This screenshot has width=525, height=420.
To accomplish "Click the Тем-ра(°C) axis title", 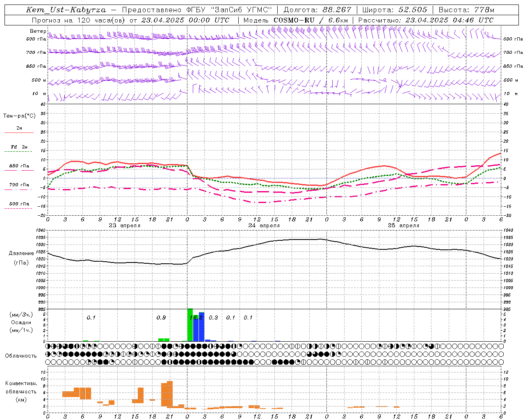I will pyautogui.click(x=19, y=116).
